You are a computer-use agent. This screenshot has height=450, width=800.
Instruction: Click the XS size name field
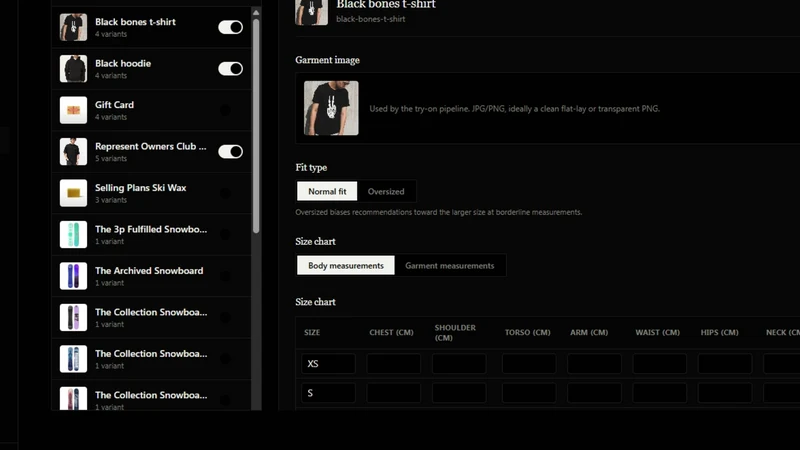coord(328,364)
